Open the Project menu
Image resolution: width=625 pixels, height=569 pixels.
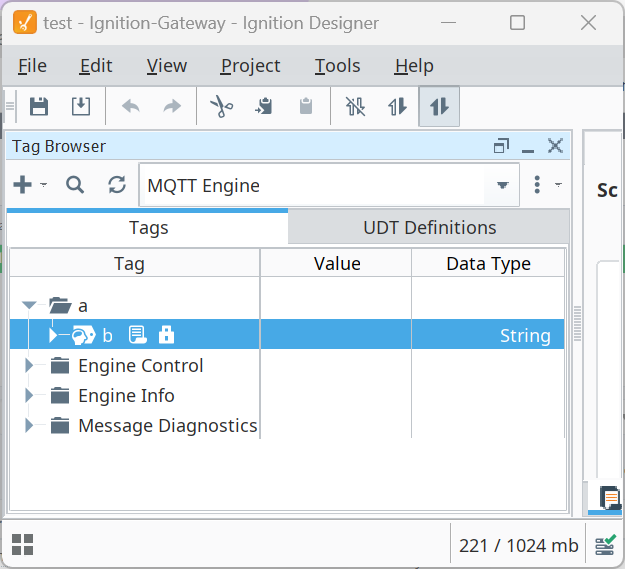tap(250, 66)
